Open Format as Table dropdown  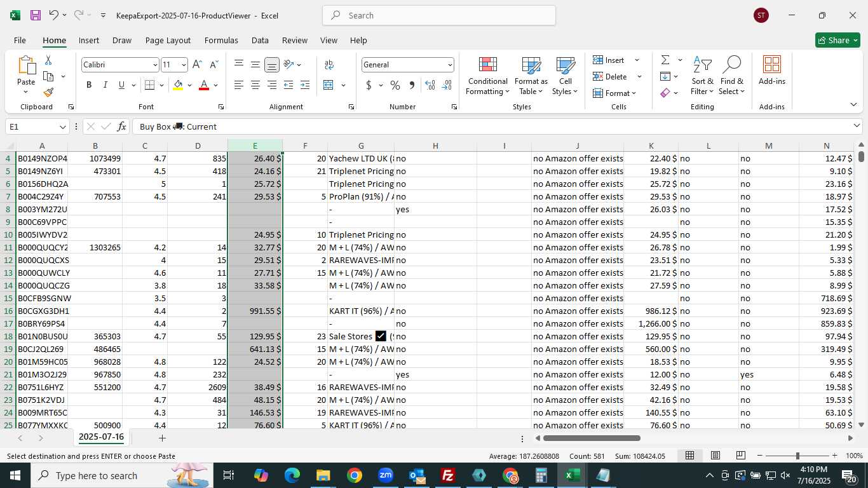pos(531,76)
